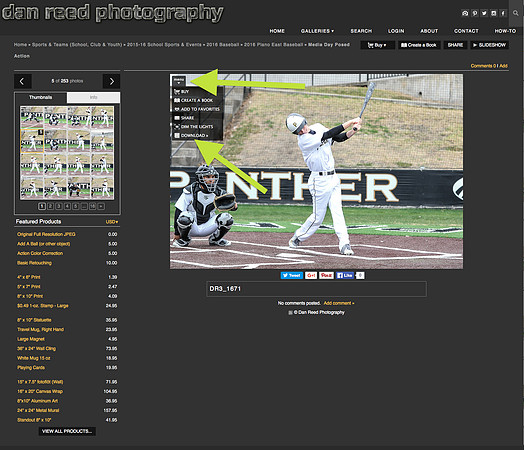This screenshot has width=524, height=450.
Task: Click the SHARE toolbar button
Action: click(x=455, y=45)
